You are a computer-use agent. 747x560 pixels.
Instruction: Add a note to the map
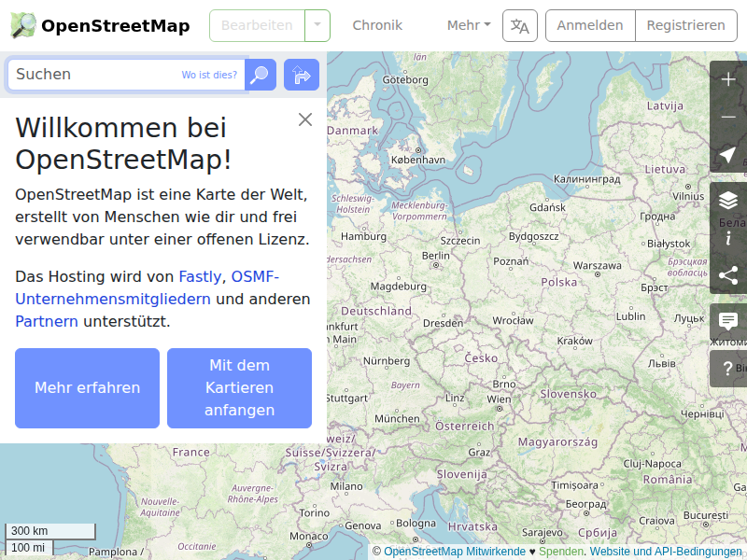728,322
